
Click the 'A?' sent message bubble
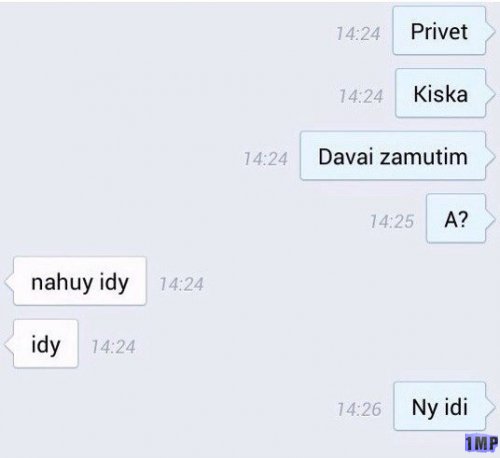click(456, 219)
